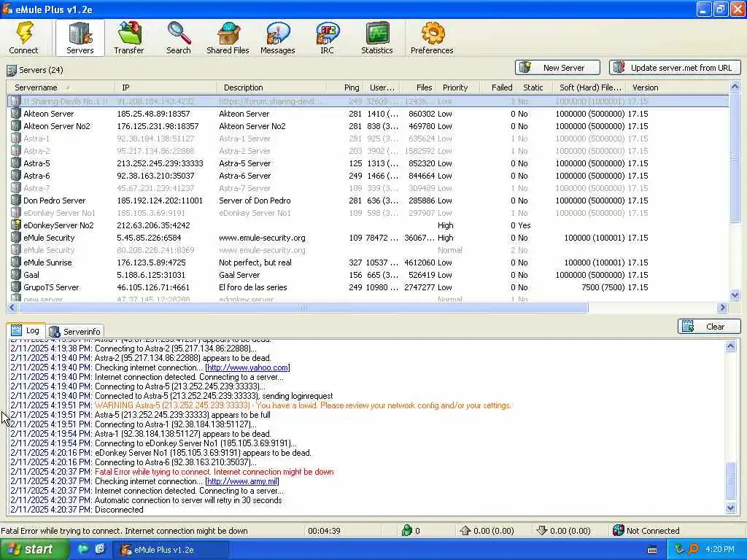Open the Transfer toolbar icon
Image resolution: width=747 pixels, height=560 pixels.
tap(128, 34)
